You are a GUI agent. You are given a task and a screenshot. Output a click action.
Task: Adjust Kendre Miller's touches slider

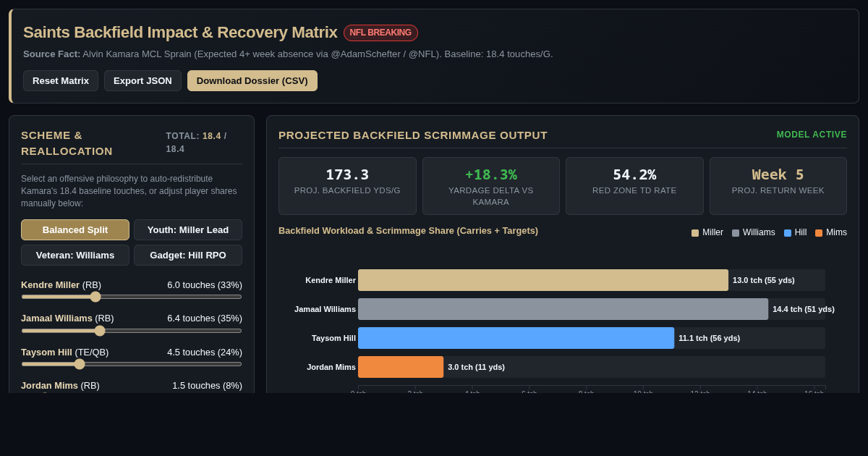point(132,297)
